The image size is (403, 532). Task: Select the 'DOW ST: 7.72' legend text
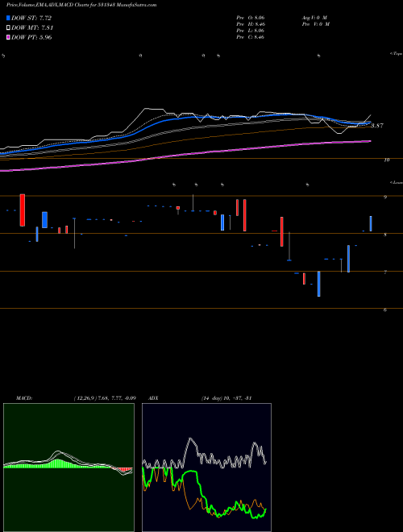(31, 18)
